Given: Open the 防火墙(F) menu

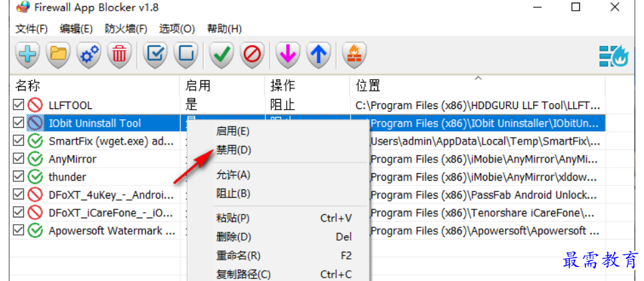Looking at the screenshot, I should point(126,29).
